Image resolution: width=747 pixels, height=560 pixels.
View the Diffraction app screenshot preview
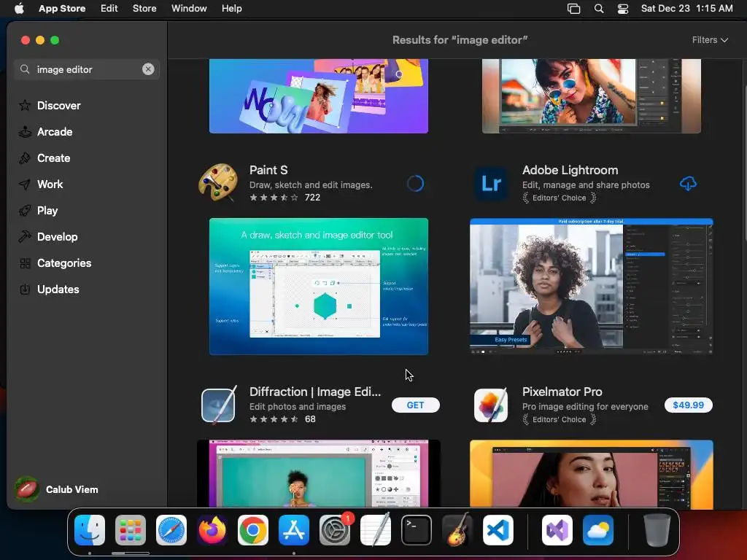click(x=319, y=473)
